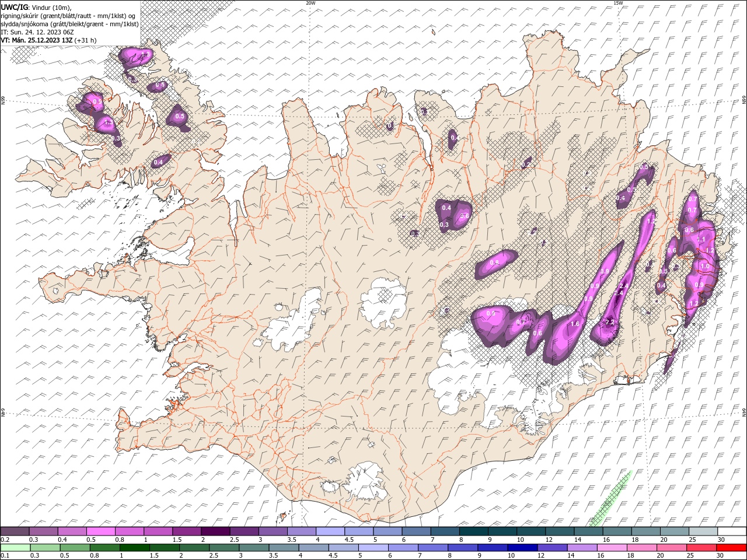Click the very dark purple 2 swatch on the top scale

(x=215, y=531)
